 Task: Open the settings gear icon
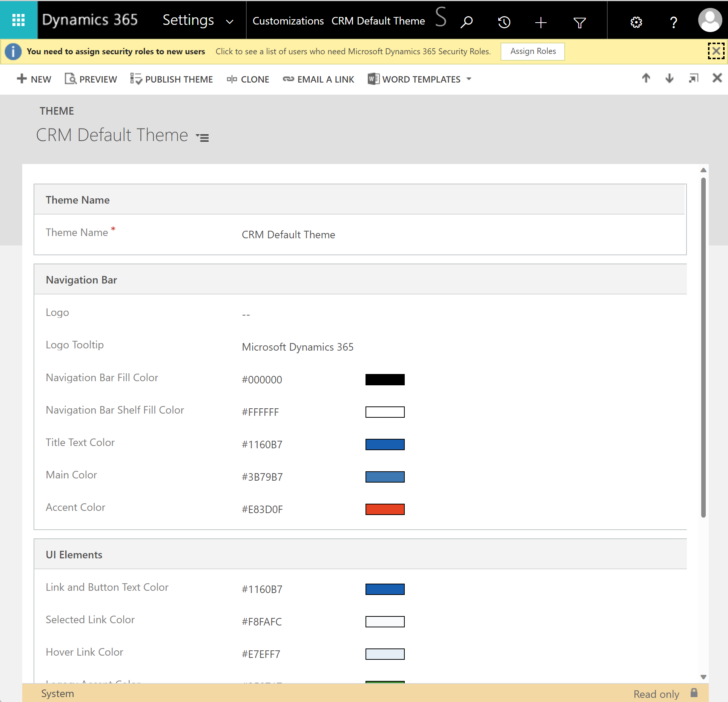click(x=636, y=22)
